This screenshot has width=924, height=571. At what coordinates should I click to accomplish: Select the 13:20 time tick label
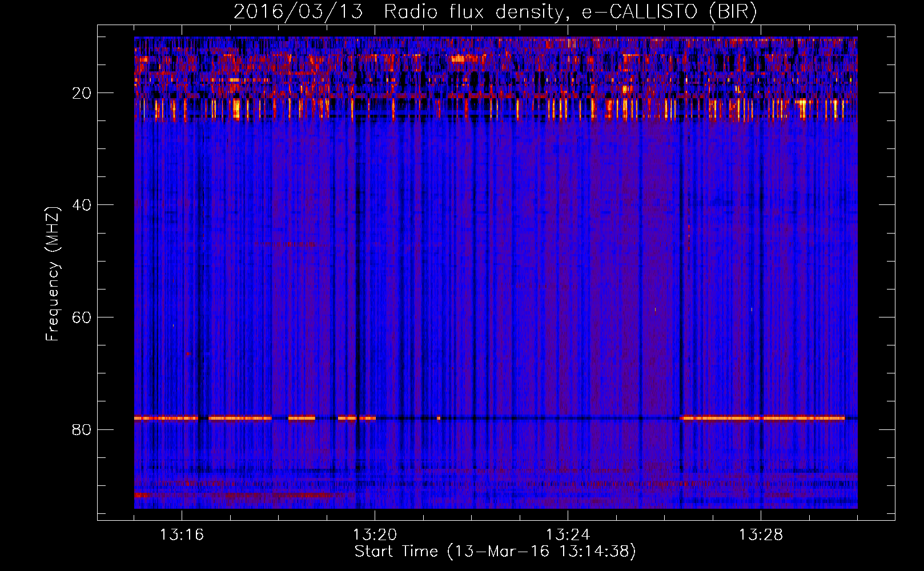[375, 535]
